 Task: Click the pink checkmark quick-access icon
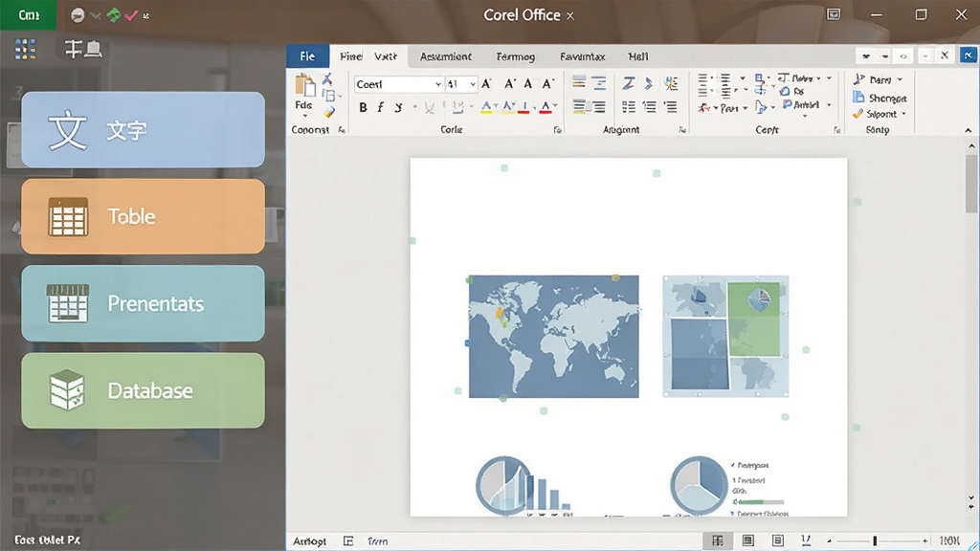tap(131, 15)
